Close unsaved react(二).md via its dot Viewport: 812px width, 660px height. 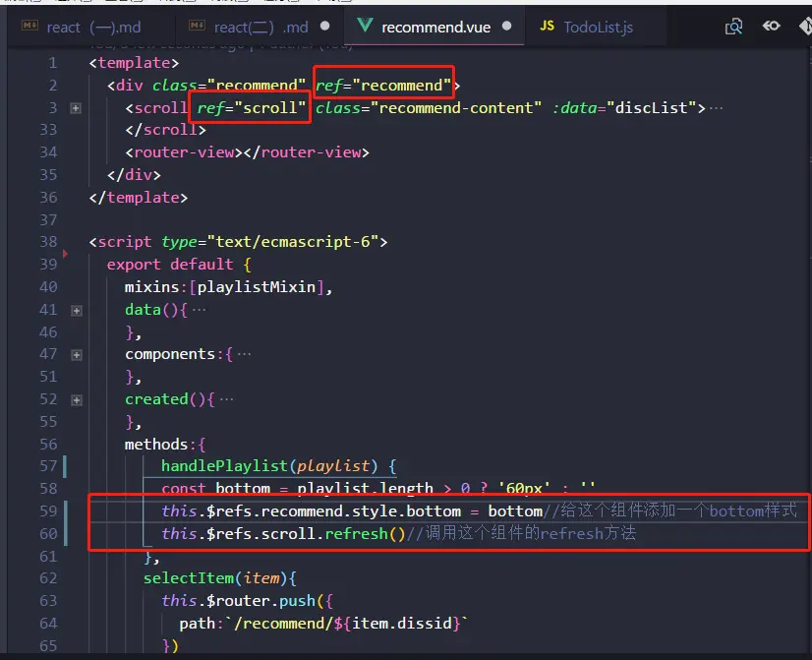(x=324, y=26)
